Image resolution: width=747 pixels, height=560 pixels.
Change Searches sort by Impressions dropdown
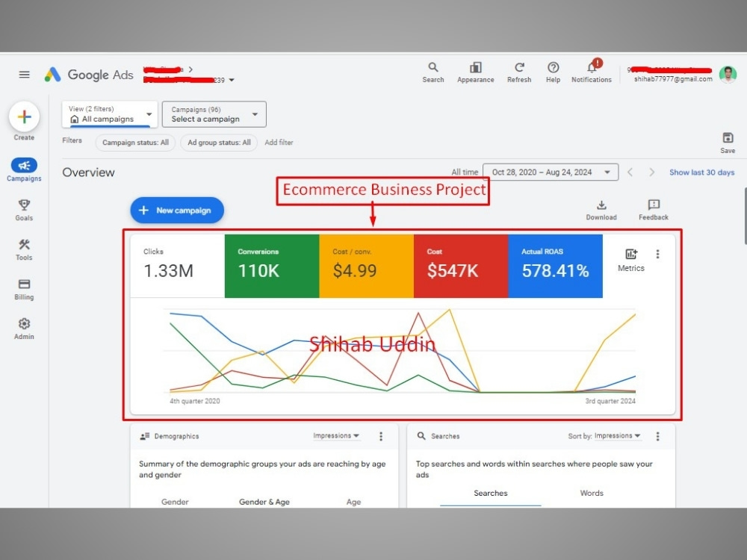[x=617, y=436]
